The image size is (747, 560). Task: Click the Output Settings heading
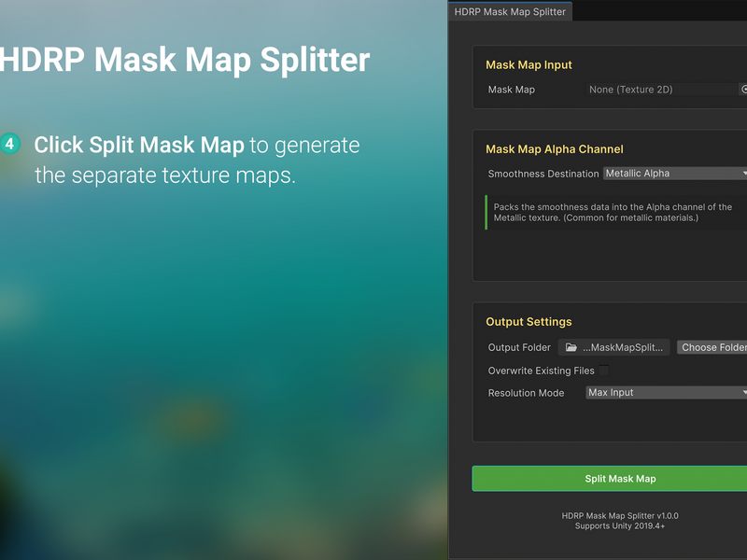pos(529,322)
